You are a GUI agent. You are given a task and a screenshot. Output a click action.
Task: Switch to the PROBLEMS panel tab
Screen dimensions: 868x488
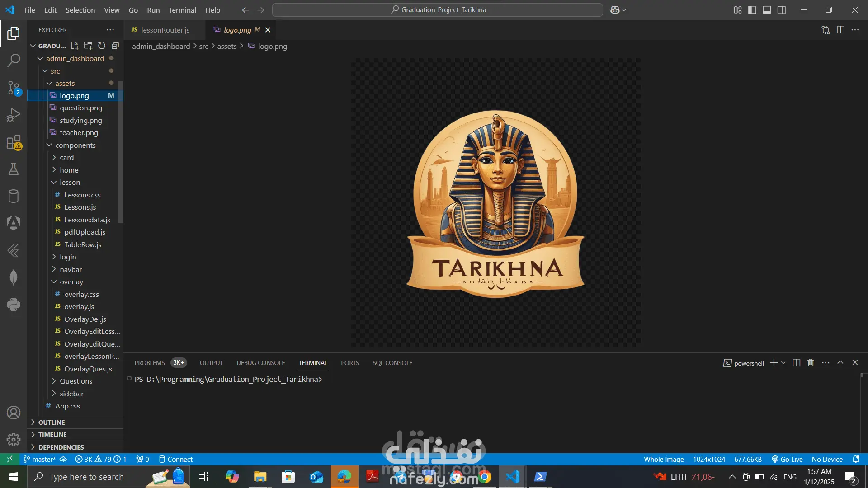(x=150, y=363)
